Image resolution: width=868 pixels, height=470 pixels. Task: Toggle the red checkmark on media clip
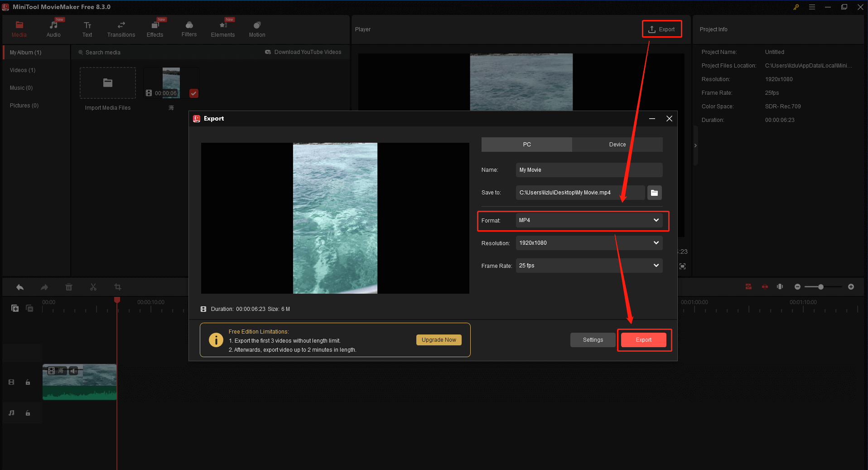(194, 93)
